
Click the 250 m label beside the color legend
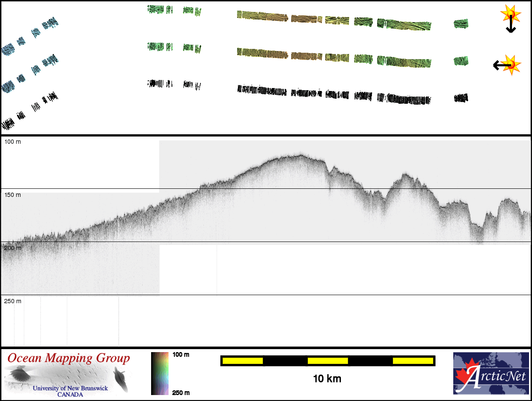[x=181, y=392]
